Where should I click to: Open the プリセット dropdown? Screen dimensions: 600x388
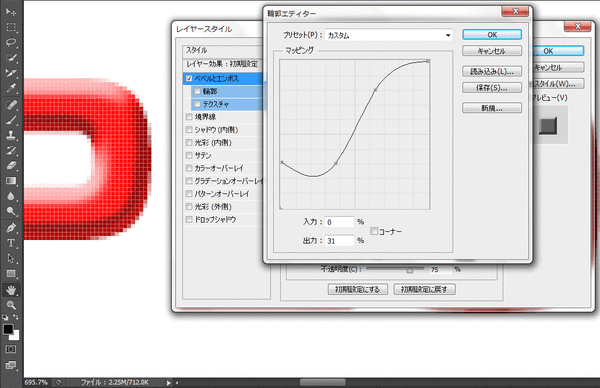click(389, 35)
